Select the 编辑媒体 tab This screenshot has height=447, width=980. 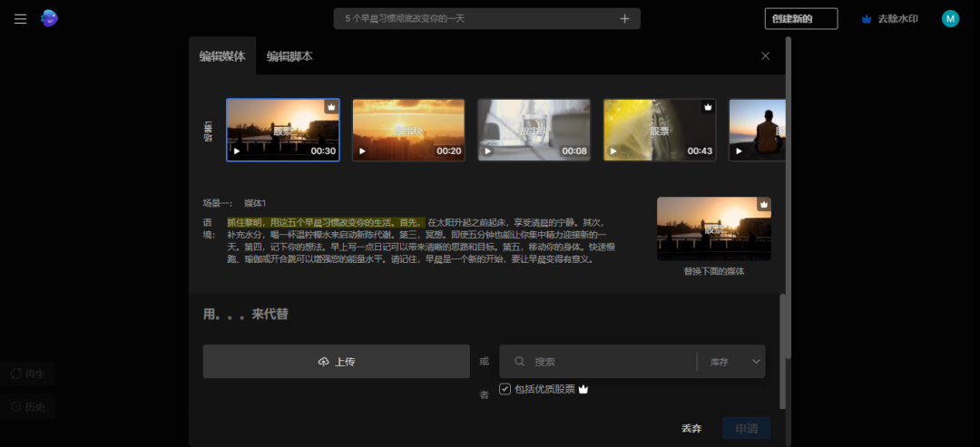[222, 56]
